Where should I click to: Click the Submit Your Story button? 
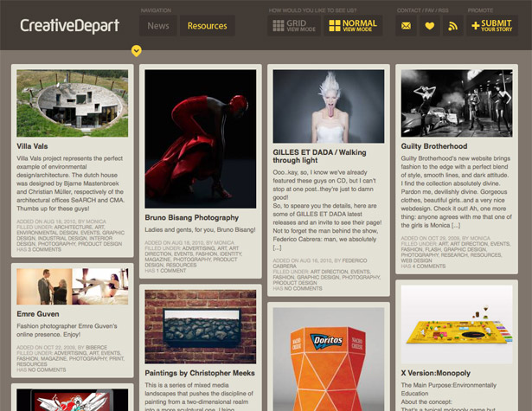tap(492, 26)
